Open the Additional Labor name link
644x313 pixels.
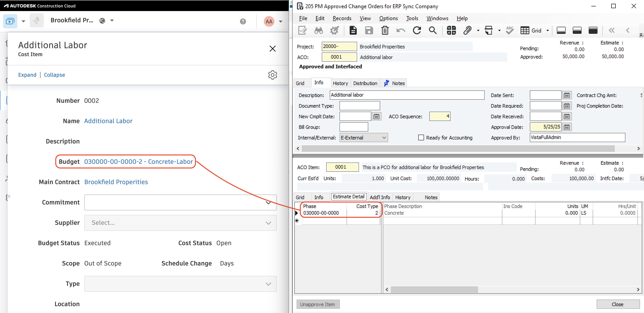coord(108,121)
